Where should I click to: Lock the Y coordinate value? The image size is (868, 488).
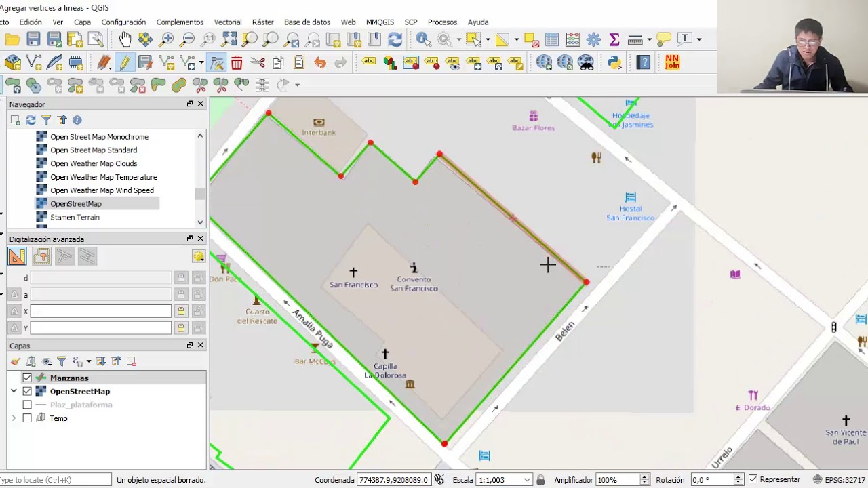(x=180, y=328)
